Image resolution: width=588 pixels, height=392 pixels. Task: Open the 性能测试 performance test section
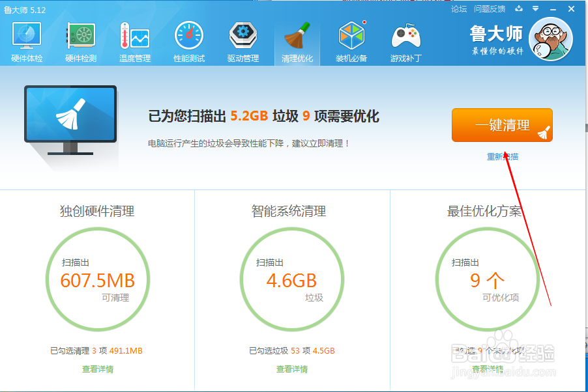188,42
